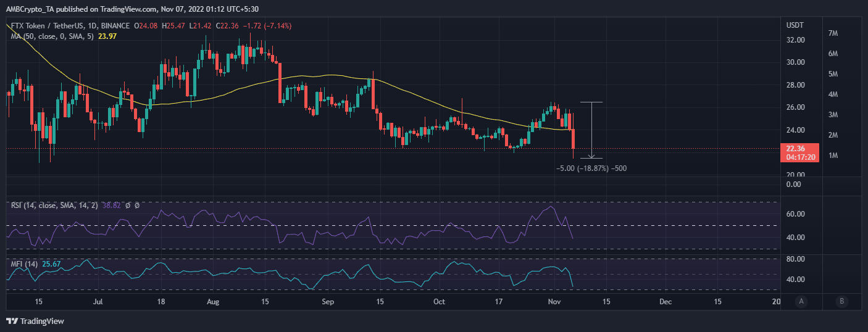Click the Oct date axis label
Viewport: 868px width, 332px height.
click(x=440, y=302)
